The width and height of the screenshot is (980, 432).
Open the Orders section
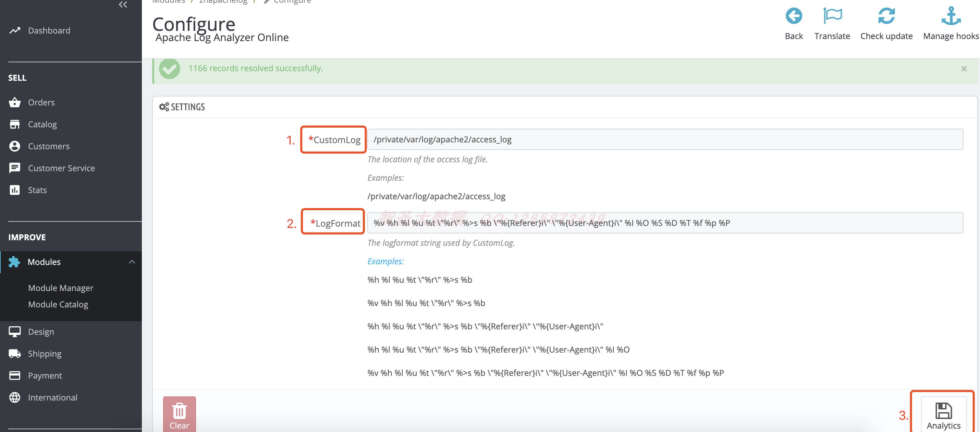[x=41, y=102]
